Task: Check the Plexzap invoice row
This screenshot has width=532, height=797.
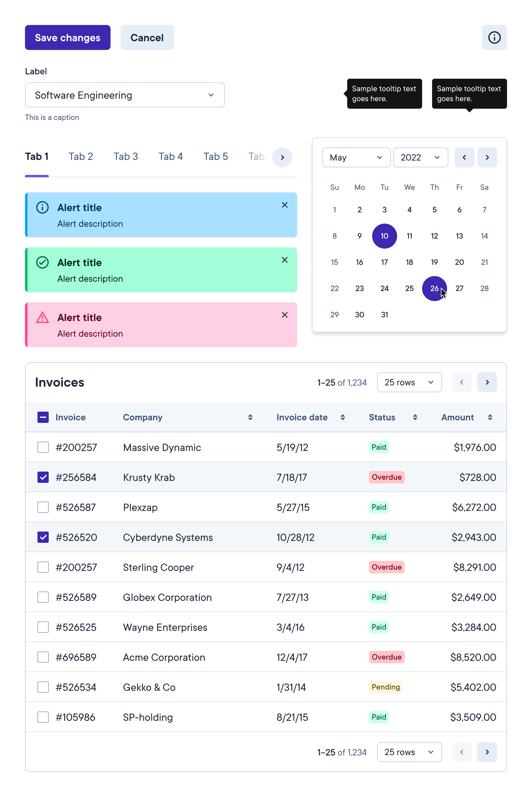Action: 43,507
